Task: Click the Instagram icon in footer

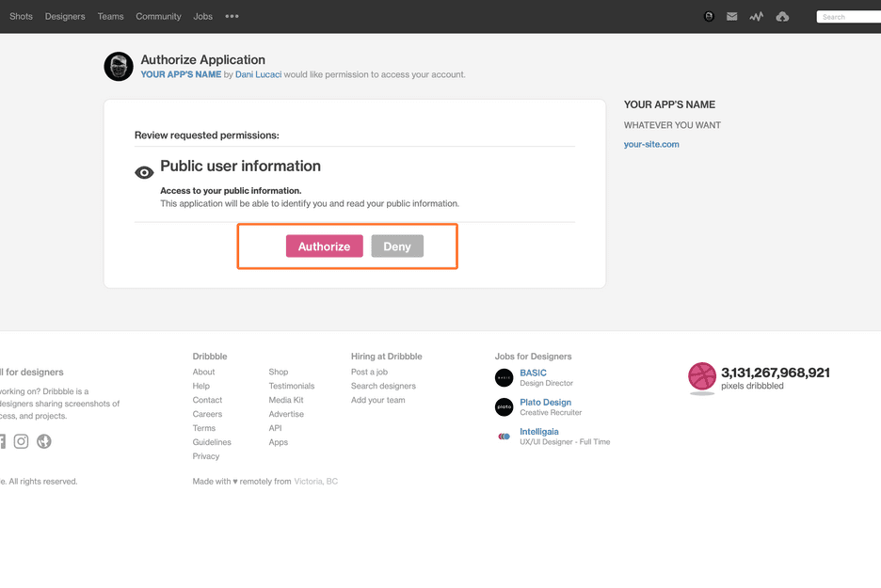Action: (22, 441)
